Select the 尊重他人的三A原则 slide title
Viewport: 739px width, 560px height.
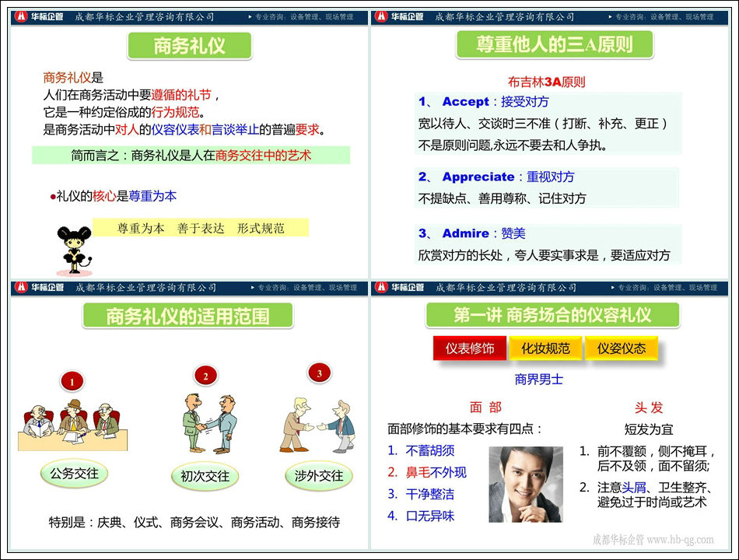click(x=554, y=45)
